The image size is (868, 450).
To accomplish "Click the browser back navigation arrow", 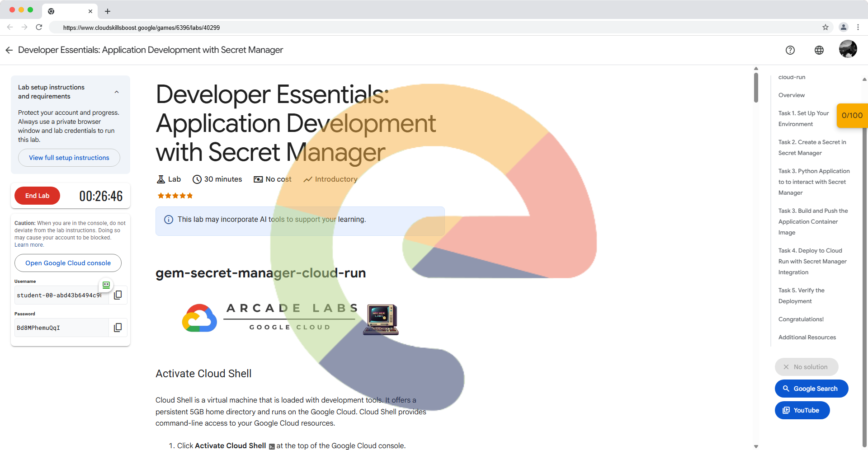I will [x=10, y=27].
